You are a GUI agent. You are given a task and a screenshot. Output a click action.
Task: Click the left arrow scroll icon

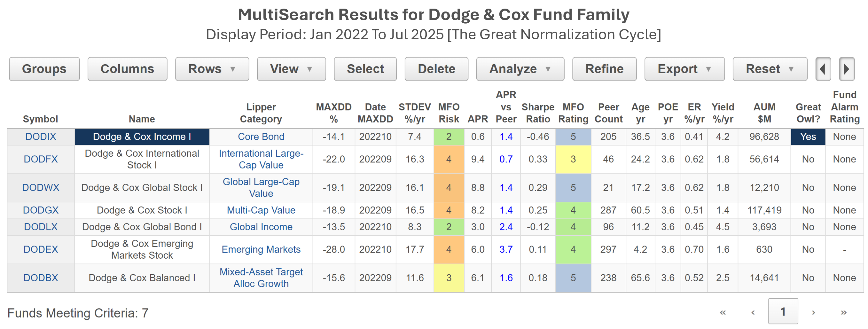tap(823, 69)
